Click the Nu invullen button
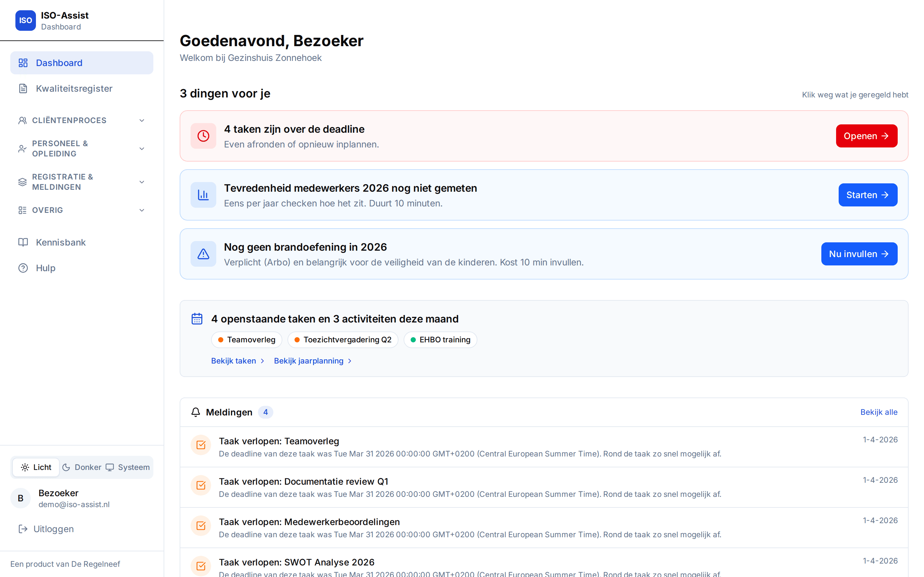The height and width of the screenshot is (577, 924). click(x=859, y=253)
